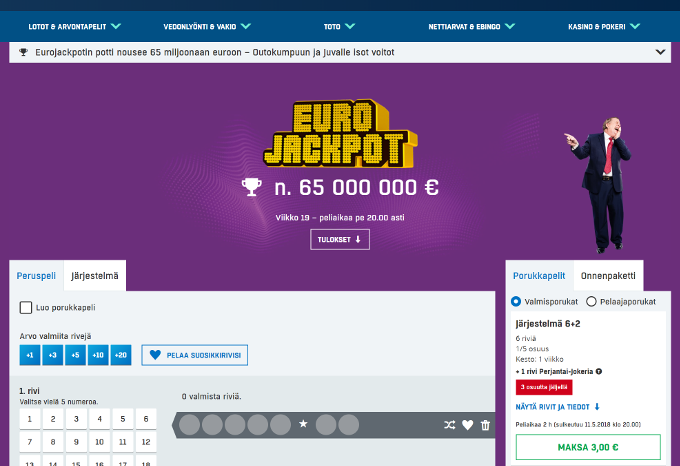Click the trophy icon in the news banner
680x466 pixels.
[x=23, y=52]
